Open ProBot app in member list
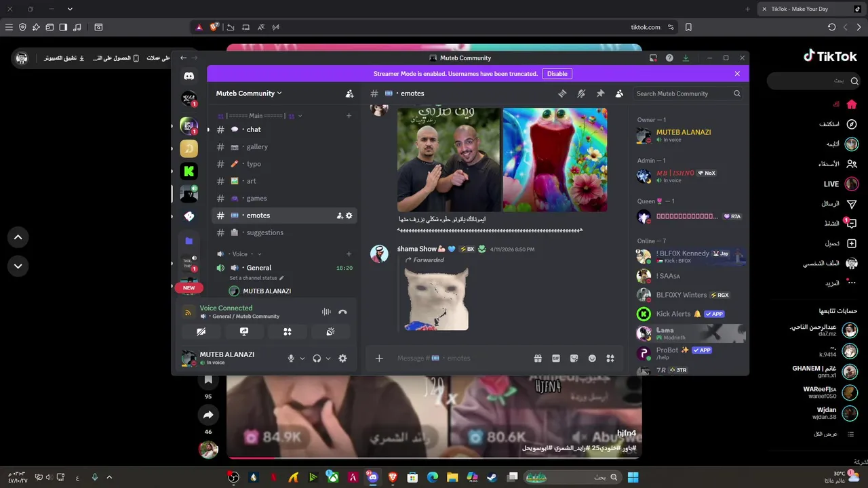Viewport: 868px width, 488px height. (x=690, y=353)
